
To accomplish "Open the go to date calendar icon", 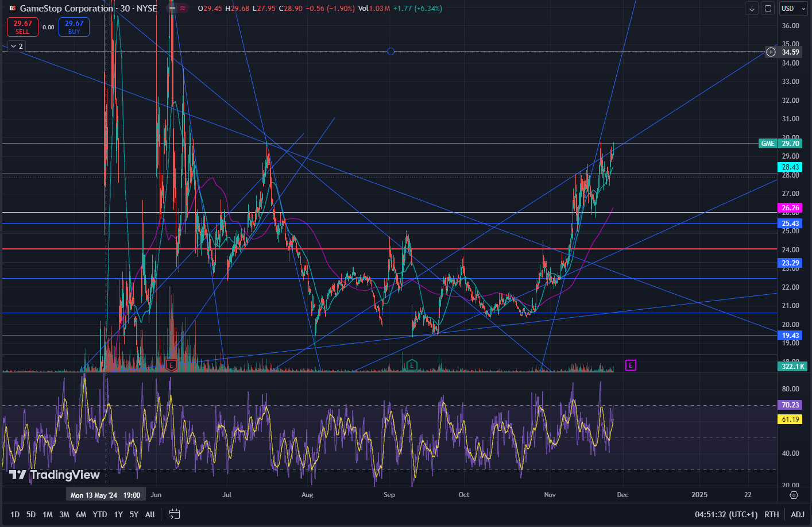I will [x=175, y=514].
